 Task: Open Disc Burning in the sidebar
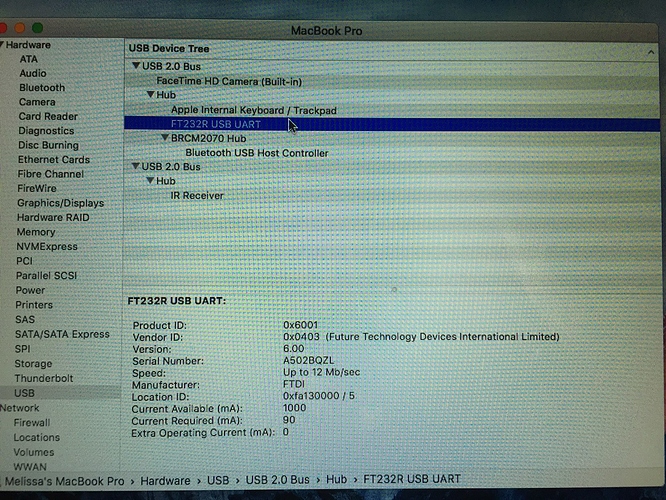coord(48,145)
